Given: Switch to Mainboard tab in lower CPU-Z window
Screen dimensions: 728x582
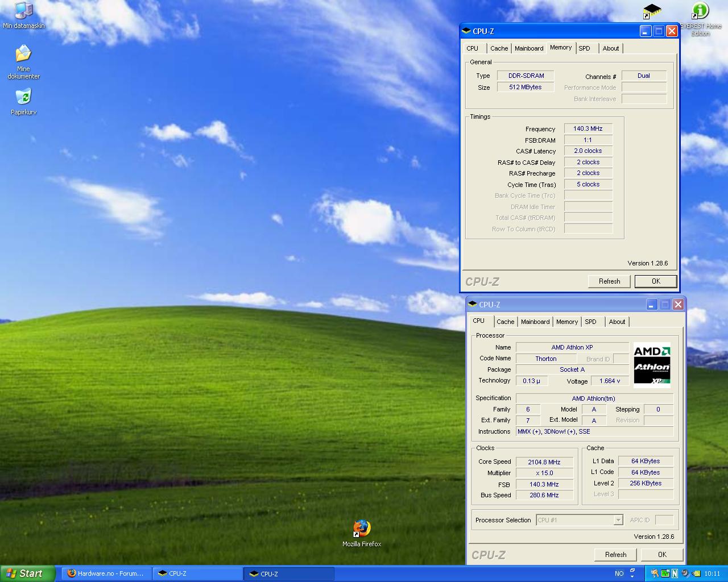Looking at the screenshot, I should pos(535,322).
